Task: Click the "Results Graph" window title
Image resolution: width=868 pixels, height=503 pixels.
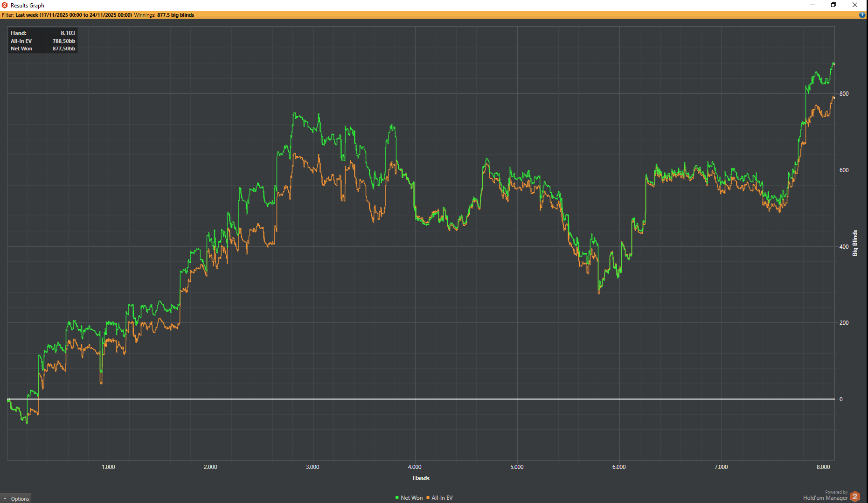Action: pyautogui.click(x=28, y=6)
